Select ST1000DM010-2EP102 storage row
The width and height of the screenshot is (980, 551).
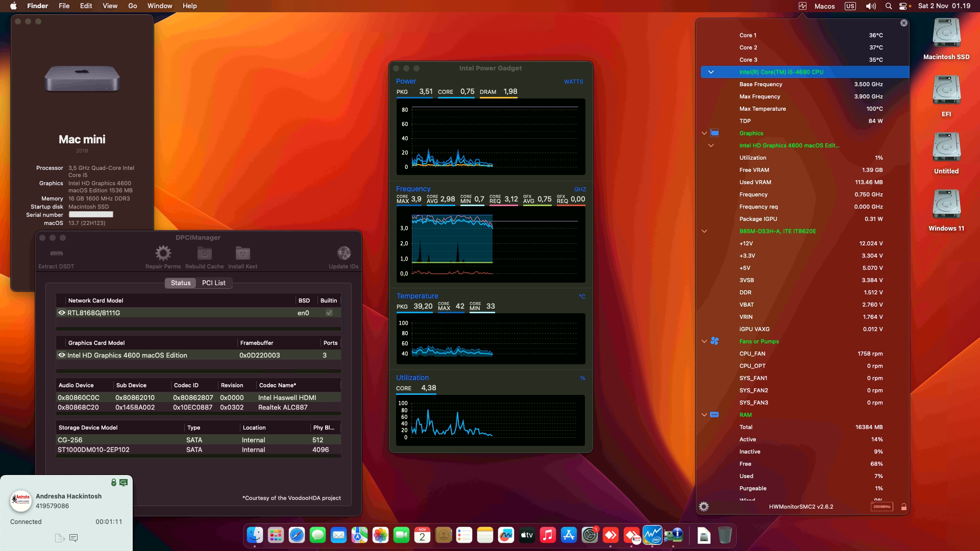[198, 449]
